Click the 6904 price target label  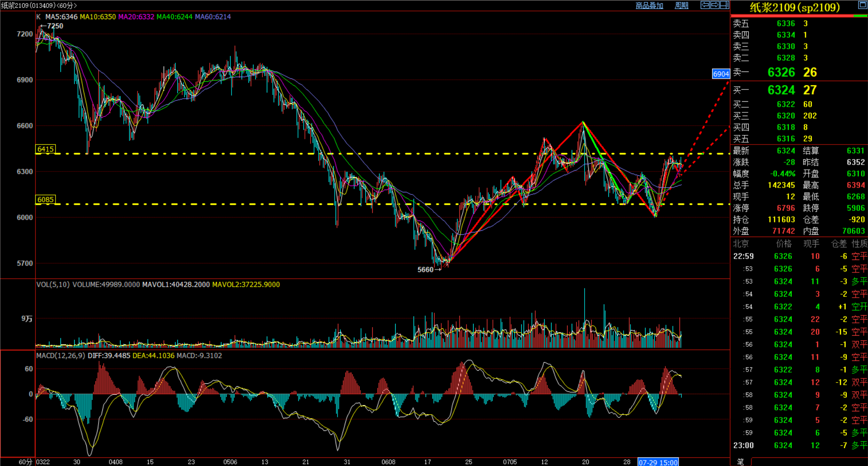pyautogui.click(x=721, y=74)
